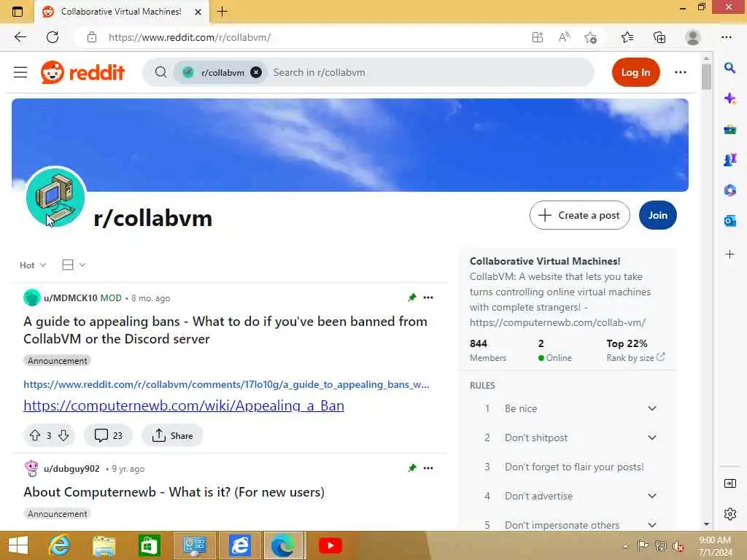Open the About Computernewb post title
The height and width of the screenshot is (560, 747).
click(174, 492)
